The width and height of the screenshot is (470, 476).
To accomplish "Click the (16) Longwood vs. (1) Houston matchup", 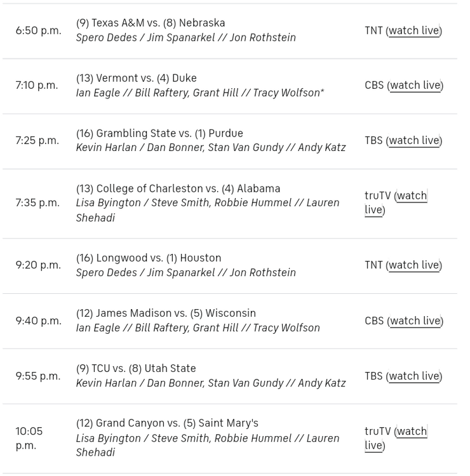I will pyautogui.click(x=149, y=258).
